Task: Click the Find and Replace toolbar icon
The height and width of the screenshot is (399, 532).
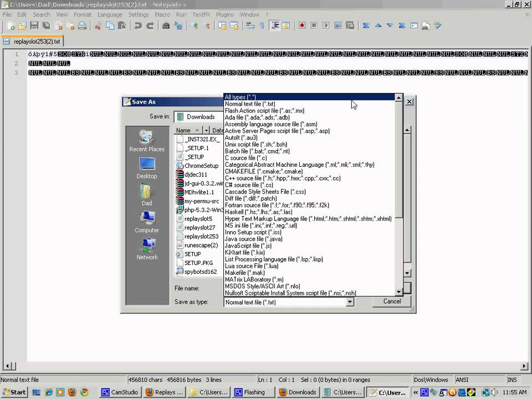Action: 178,26
